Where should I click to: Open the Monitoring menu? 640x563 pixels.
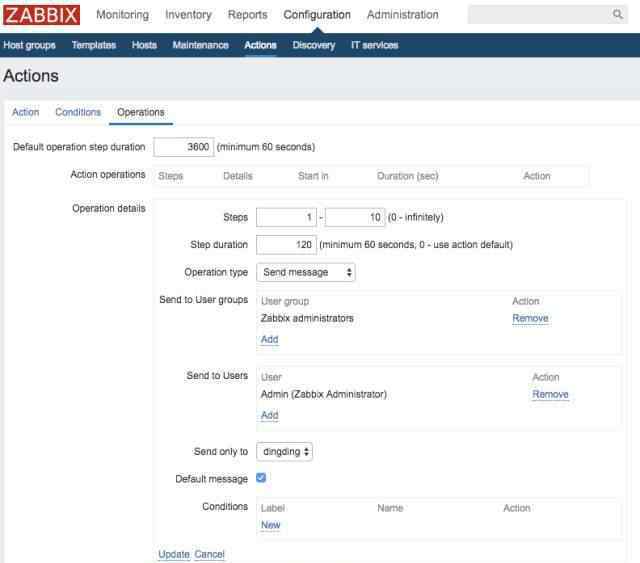pyautogui.click(x=122, y=15)
